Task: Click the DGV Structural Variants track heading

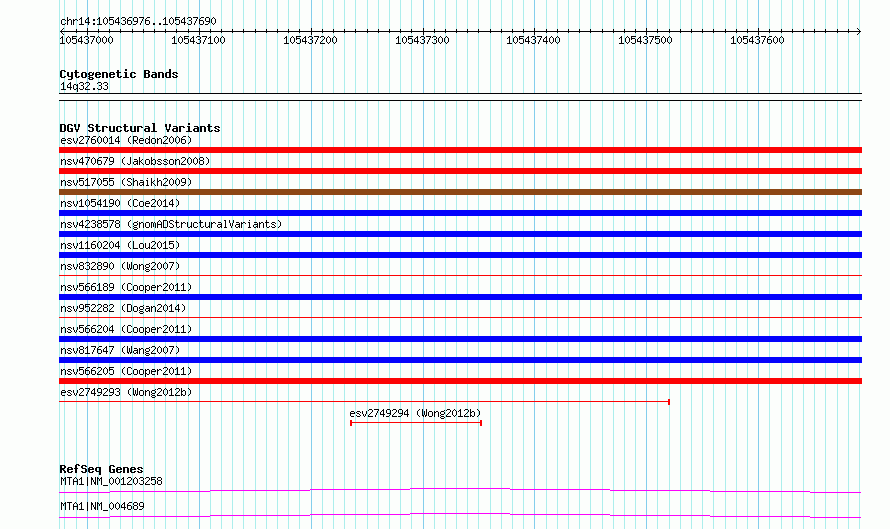Action: 140,128
